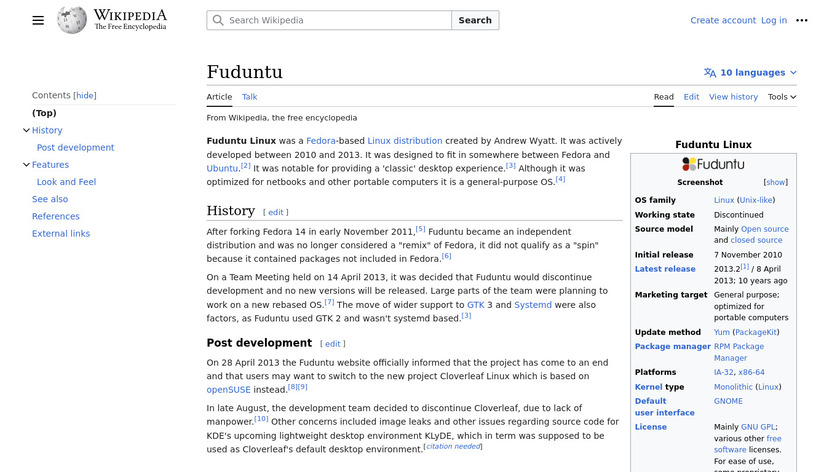Click the citation needed link
Image resolution: width=840 pixels, height=472 pixels.
[x=453, y=446]
